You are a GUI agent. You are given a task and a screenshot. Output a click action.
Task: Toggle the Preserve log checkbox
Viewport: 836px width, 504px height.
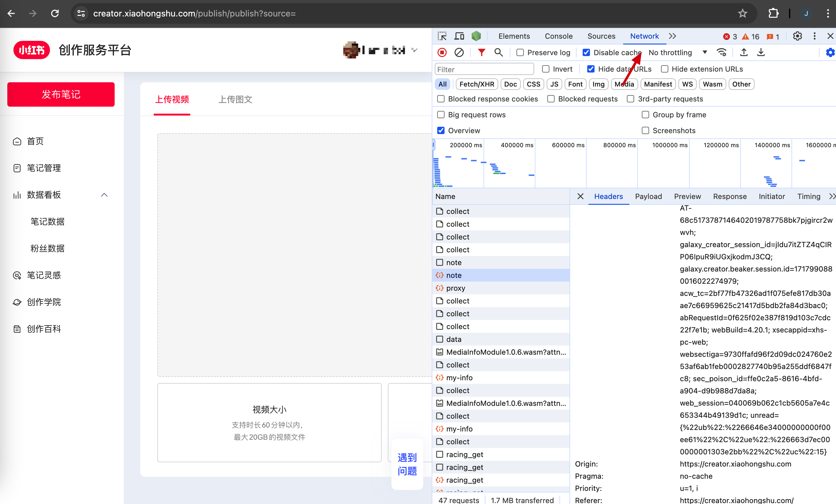[x=520, y=52]
